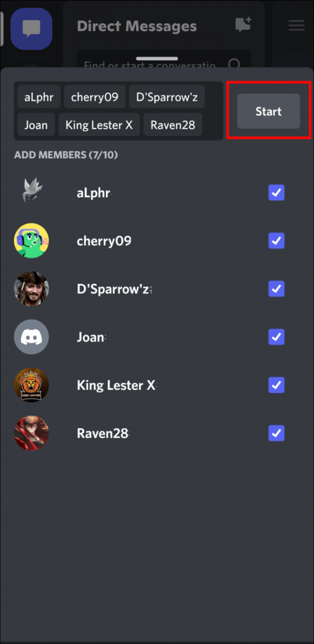Remove the D'Sparrow'z chip from selection
Viewport: 314px width, 644px height.
tap(167, 97)
